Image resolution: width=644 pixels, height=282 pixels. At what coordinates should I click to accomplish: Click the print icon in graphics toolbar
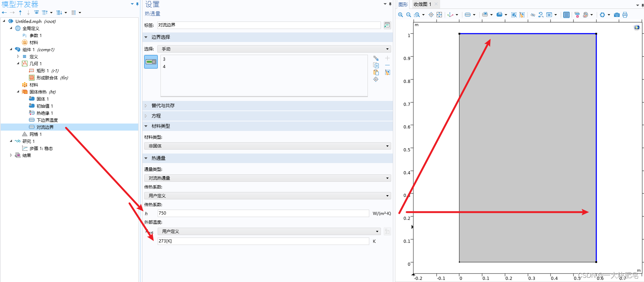click(625, 15)
